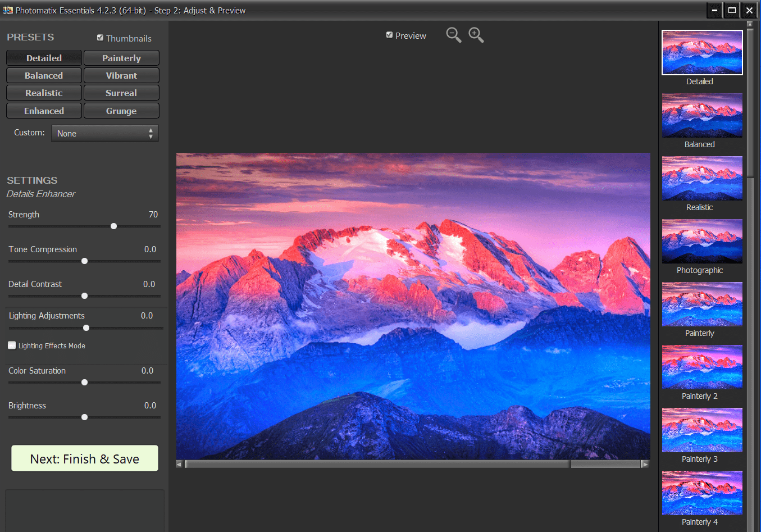Enable Lighting Effects Mode checkbox
The width and height of the screenshot is (761, 532).
tap(12, 345)
